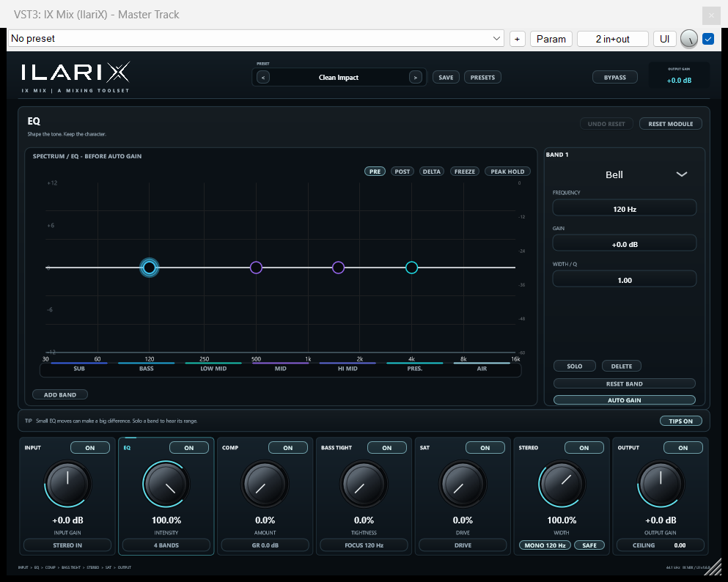Click the ADD BAND button
Screen dimensions: 728x582
point(60,394)
